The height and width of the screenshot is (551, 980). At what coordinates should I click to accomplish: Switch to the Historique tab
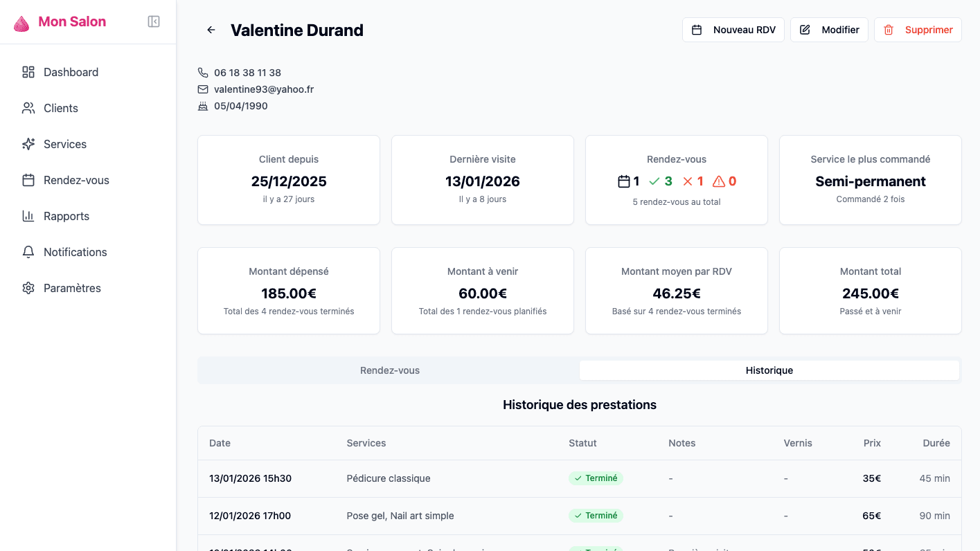[769, 370]
